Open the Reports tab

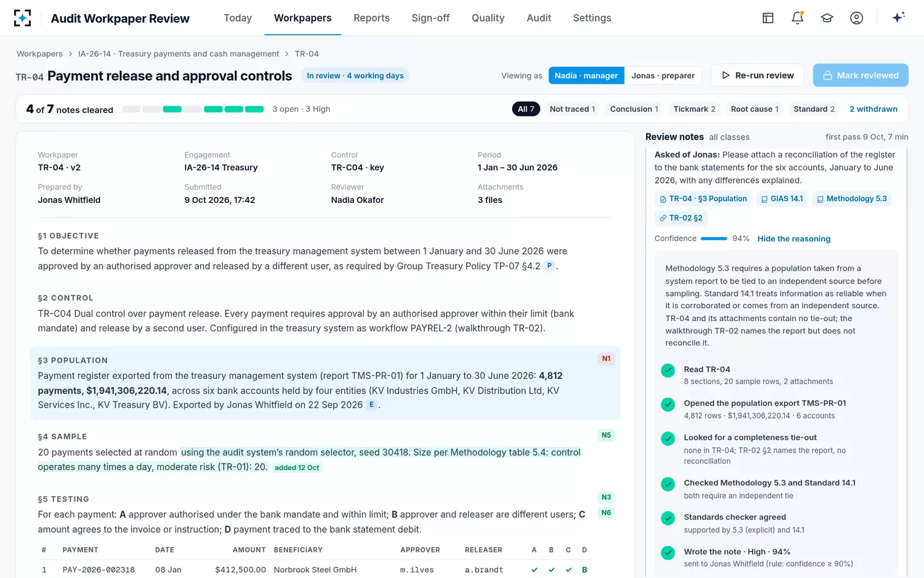(x=372, y=18)
